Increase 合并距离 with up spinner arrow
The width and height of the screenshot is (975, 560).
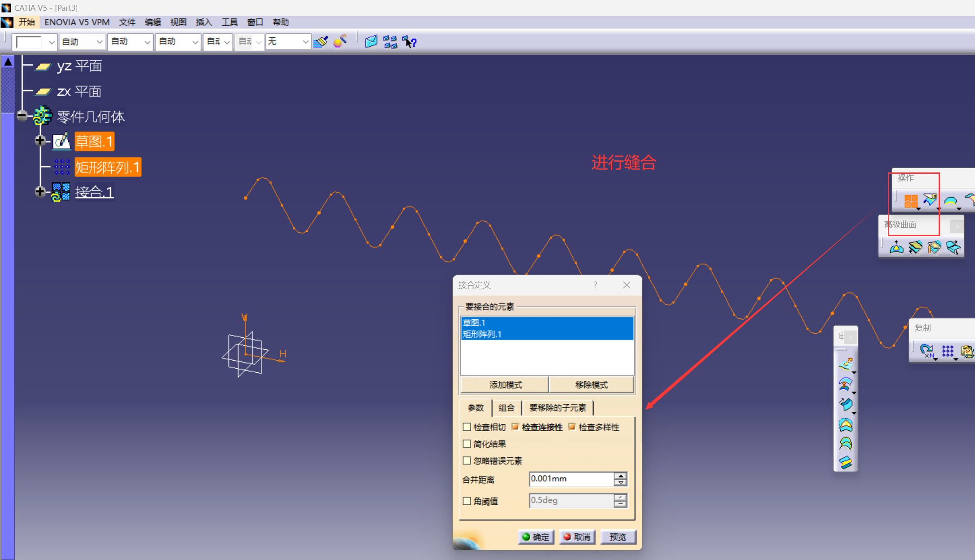coord(620,476)
